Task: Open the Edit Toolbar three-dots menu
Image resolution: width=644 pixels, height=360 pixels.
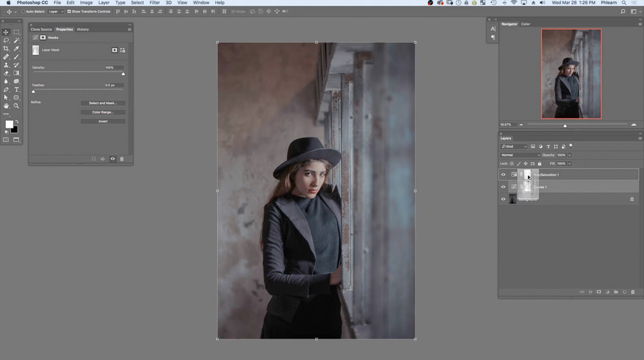Action: click(6, 114)
